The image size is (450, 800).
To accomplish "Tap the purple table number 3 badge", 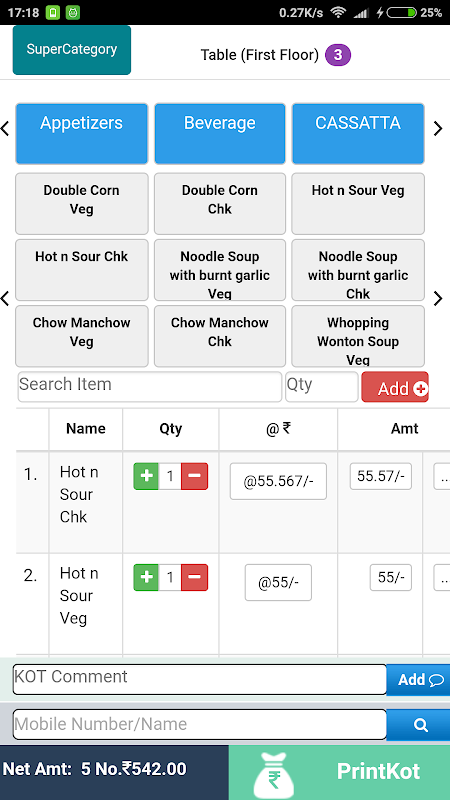I will (x=338, y=55).
